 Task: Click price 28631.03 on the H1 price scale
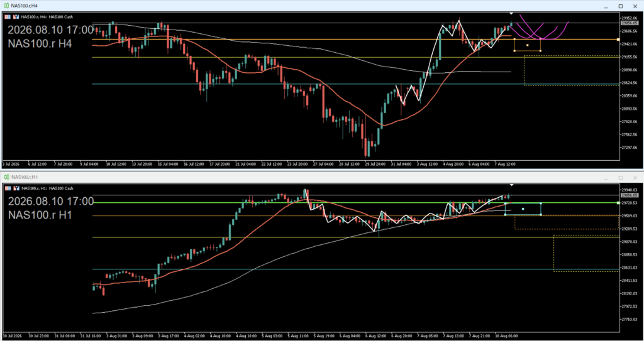pyautogui.click(x=630, y=268)
